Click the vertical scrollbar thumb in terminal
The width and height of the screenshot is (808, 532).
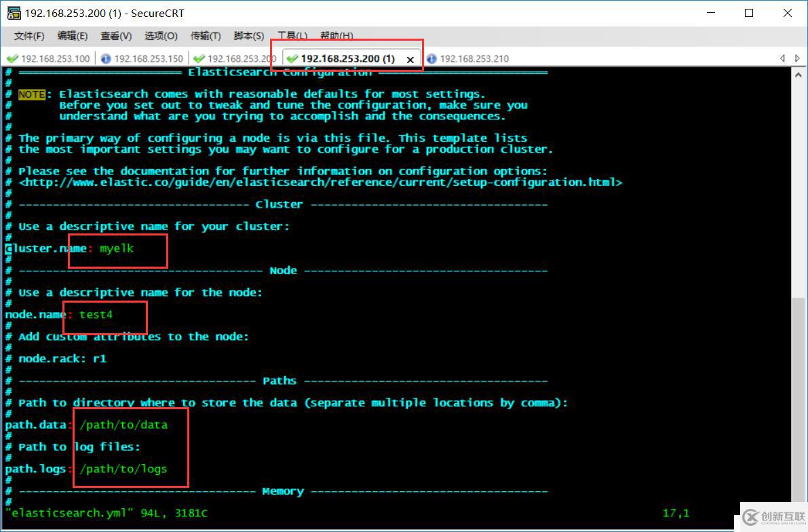[x=799, y=400]
